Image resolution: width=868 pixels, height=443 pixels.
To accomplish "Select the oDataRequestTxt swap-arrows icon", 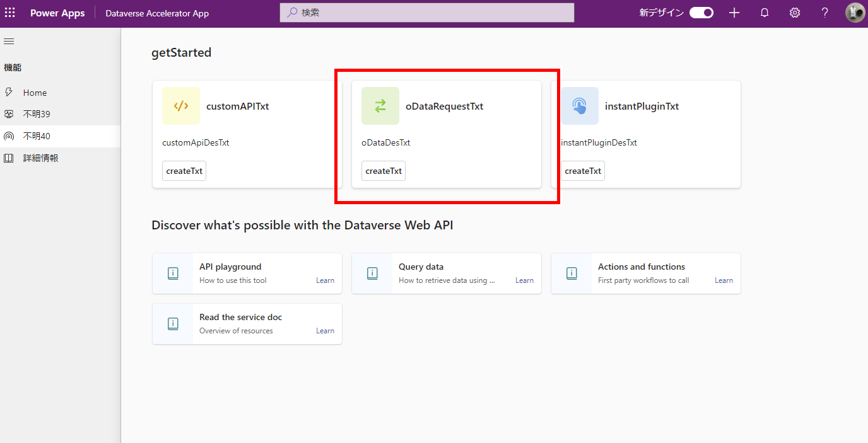I will coord(380,106).
